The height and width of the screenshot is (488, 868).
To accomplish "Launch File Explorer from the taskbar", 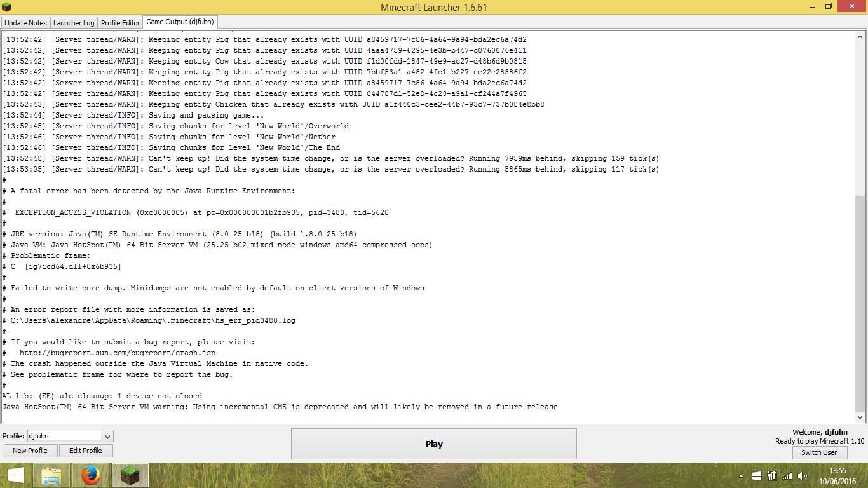I will pyautogui.click(x=51, y=475).
